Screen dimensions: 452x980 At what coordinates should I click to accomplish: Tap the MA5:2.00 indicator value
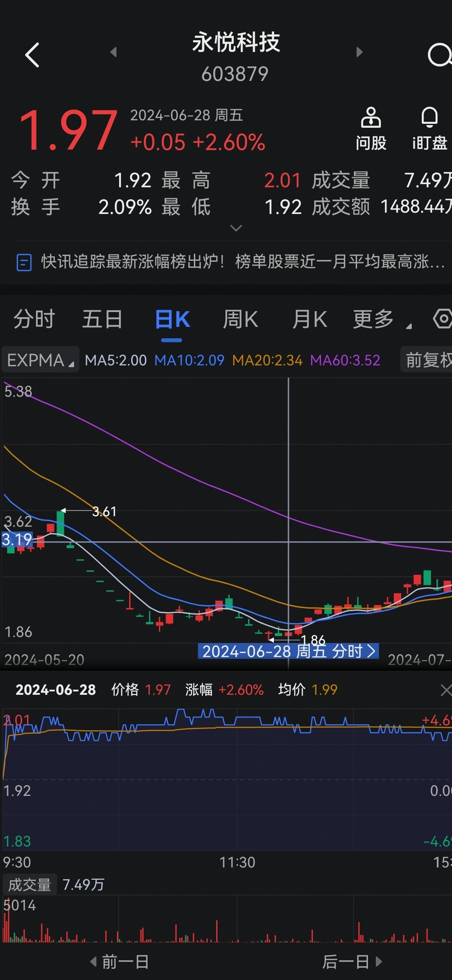[x=116, y=360]
